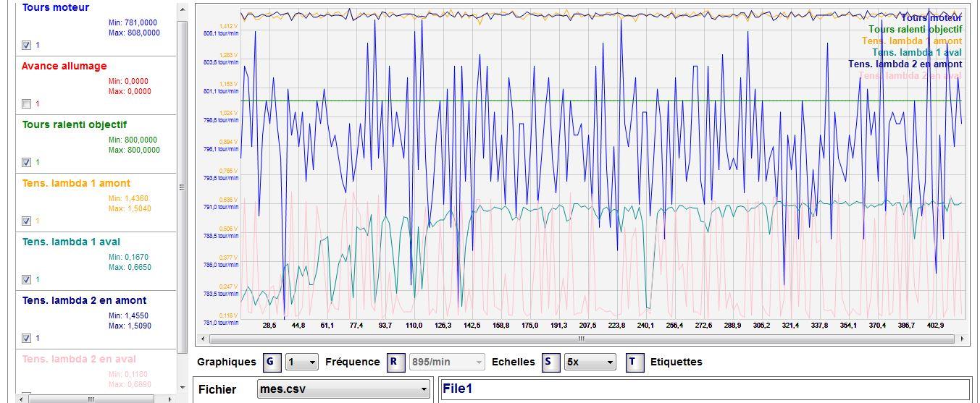Click the right arrow of chart scrollbar
This screenshot has width=980, height=403.
[x=962, y=339]
